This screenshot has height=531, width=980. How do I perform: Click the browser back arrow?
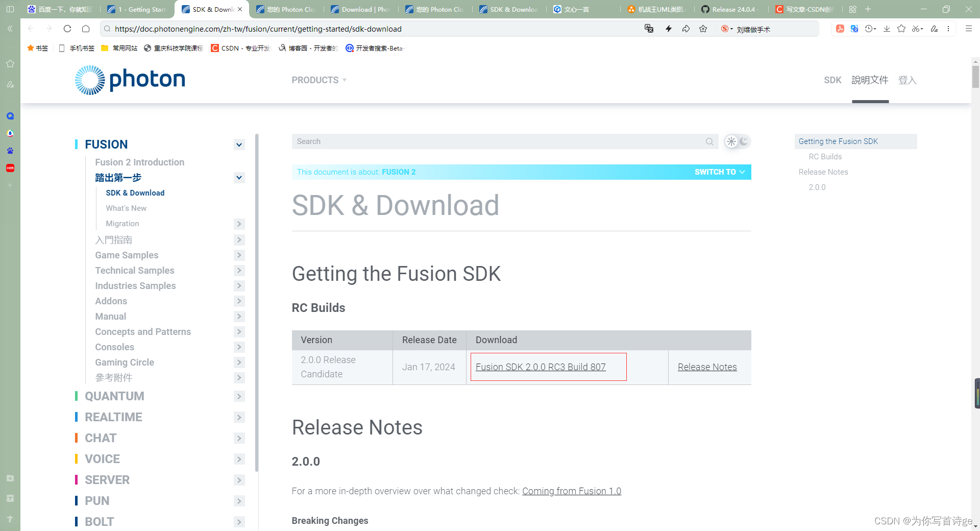click(31, 29)
